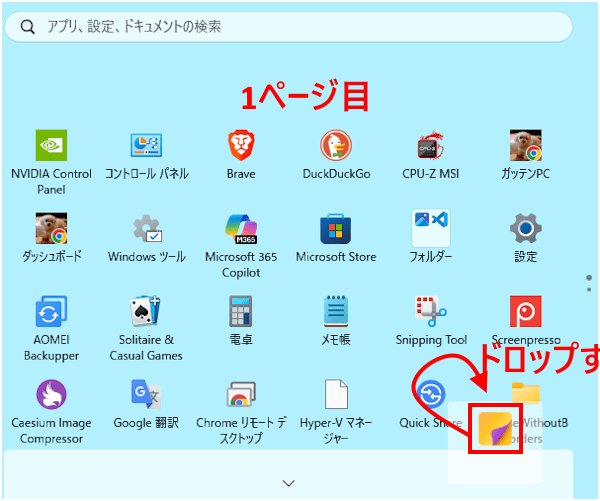The width and height of the screenshot is (600, 501).
Task: Open the フォルダー app group
Action: pyautogui.click(x=431, y=228)
